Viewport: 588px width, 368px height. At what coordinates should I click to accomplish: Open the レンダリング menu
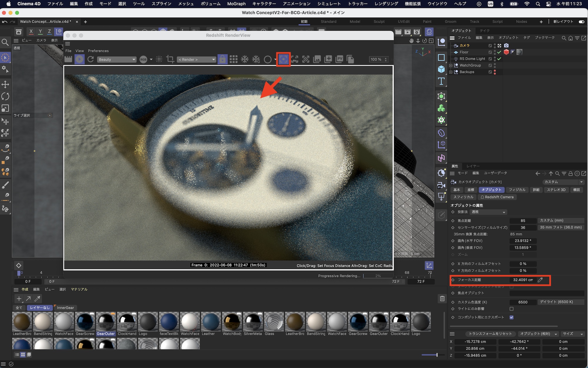coord(386,4)
